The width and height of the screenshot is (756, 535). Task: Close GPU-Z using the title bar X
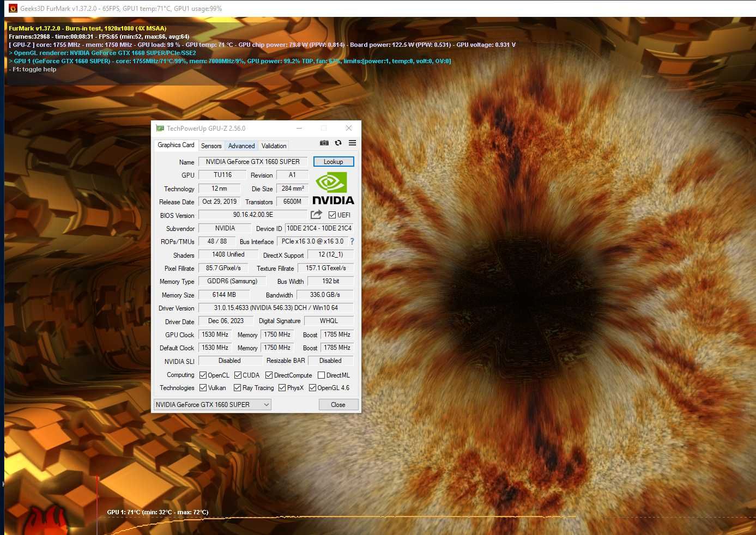[x=349, y=129]
